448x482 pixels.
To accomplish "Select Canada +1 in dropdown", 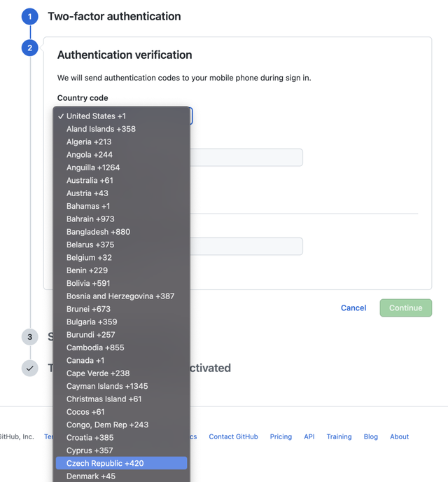I will (85, 360).
